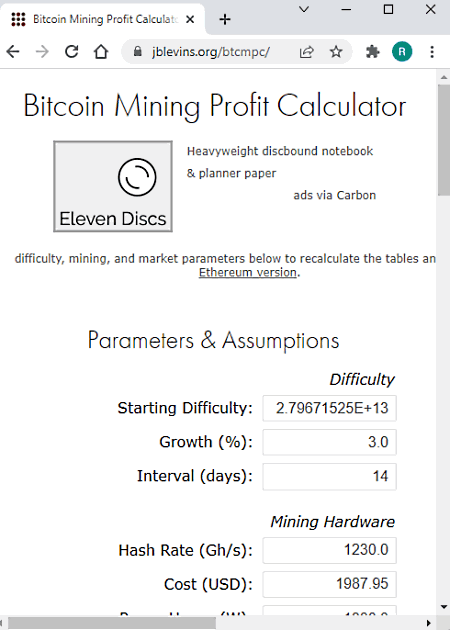Open the Chrome profile avatar R
450x630 pixels.
click(x=402, y=51)
